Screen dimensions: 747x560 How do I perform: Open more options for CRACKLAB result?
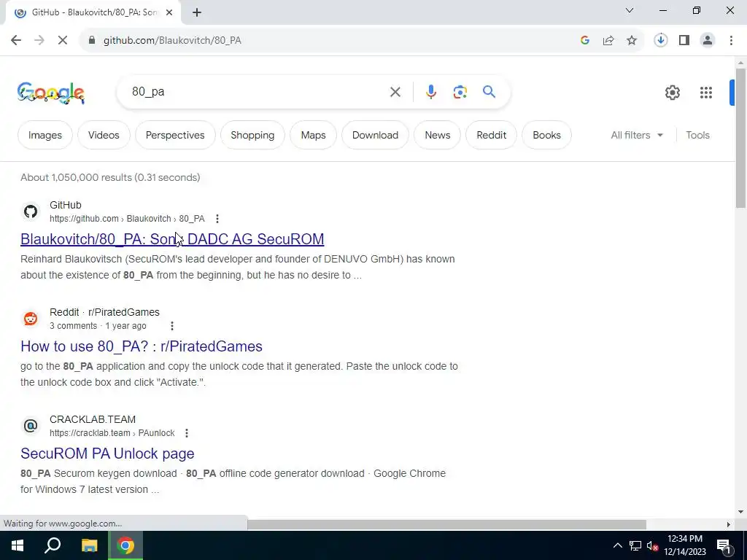[187, 433]
